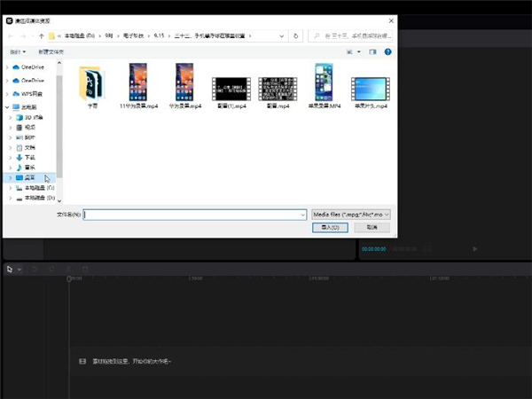Click the Forward navigation arrow in dialog

click(23, 36)
